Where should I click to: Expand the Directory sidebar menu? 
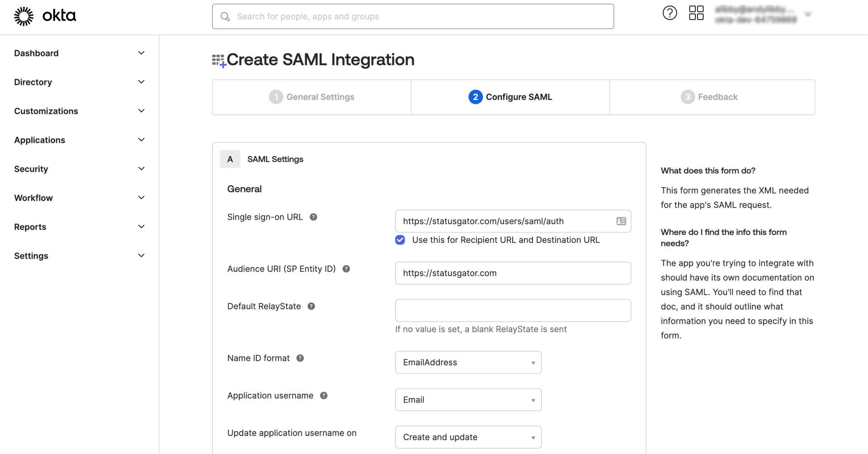click(x=80, y=82)
